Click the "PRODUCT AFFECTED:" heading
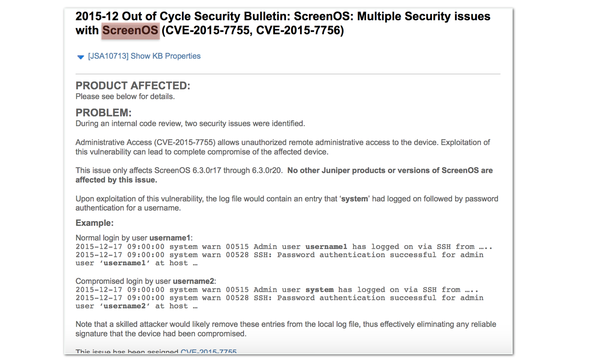The width and height of the screenshot is (600, 364). (x=133, y=86)
